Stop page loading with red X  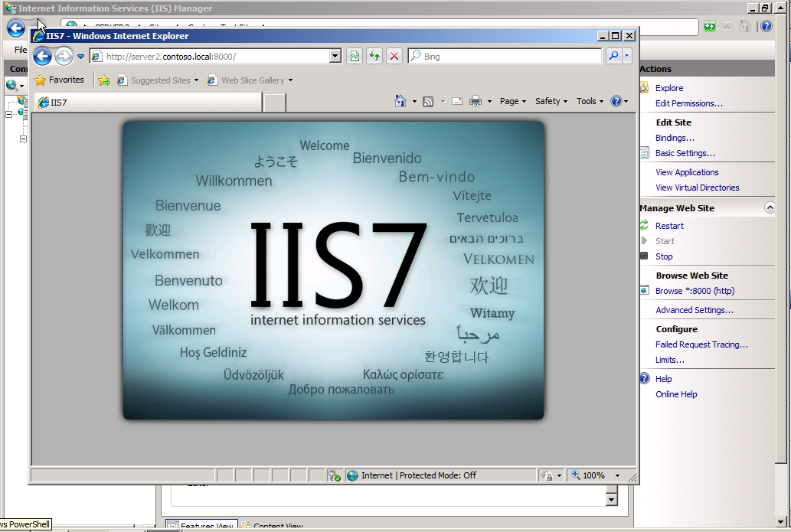click(394, 57)
